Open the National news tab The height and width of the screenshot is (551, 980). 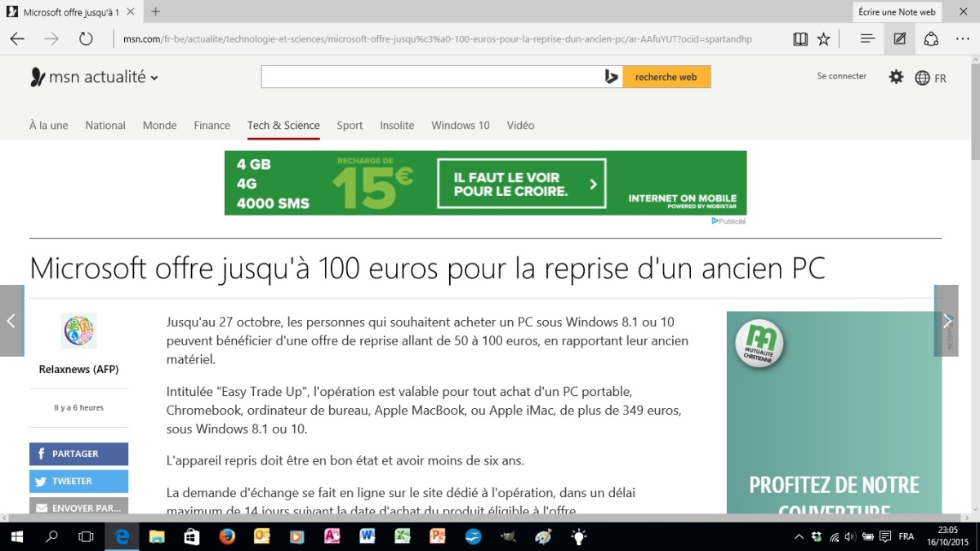105,125
